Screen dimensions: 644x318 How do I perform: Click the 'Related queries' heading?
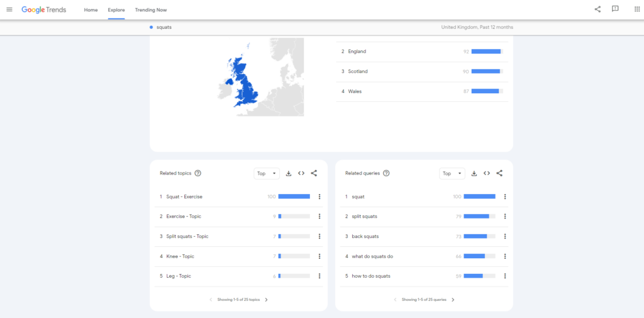(362, 173)
